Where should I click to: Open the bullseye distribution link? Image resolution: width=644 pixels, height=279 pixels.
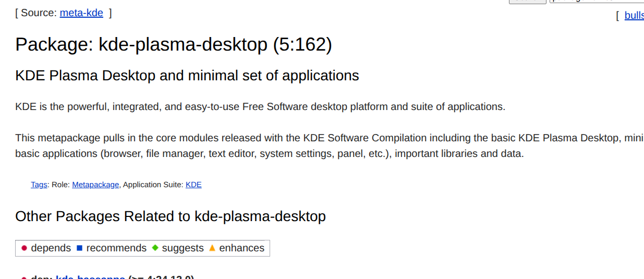[634, 15]
